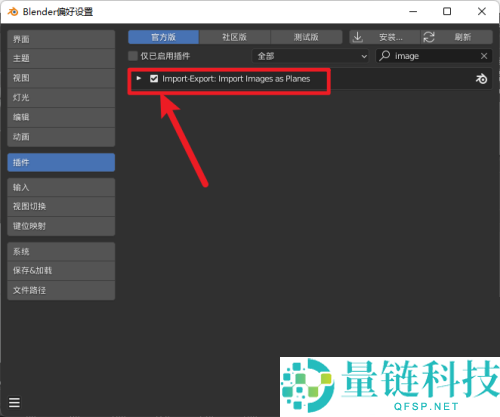
Task: Switch to the 官方版 filter tab
Action: (x=163, y=37)
